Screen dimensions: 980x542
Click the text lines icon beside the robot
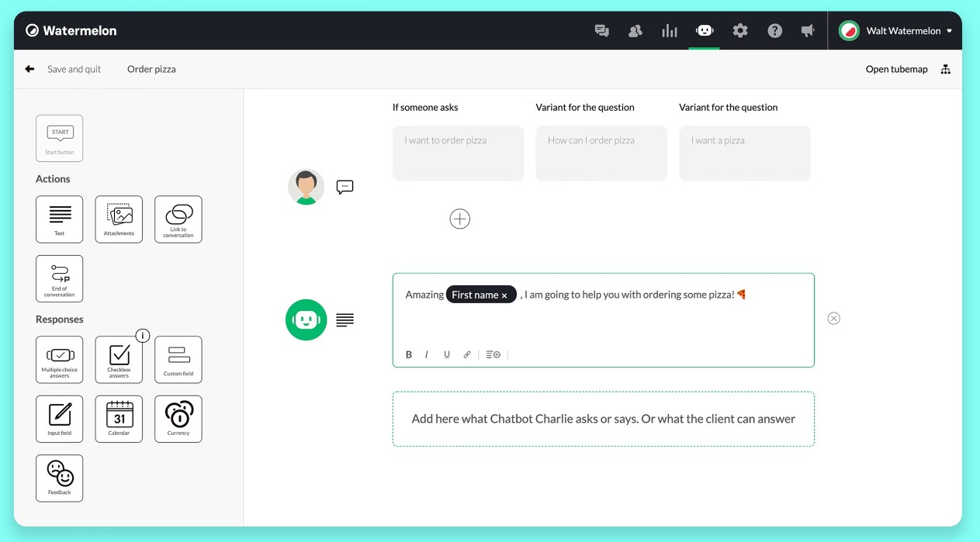[x=345, y=319]
